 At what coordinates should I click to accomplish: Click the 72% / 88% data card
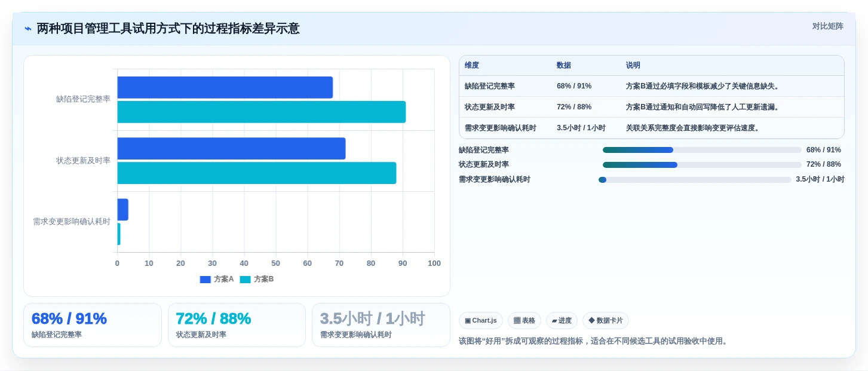pos(237,325)
